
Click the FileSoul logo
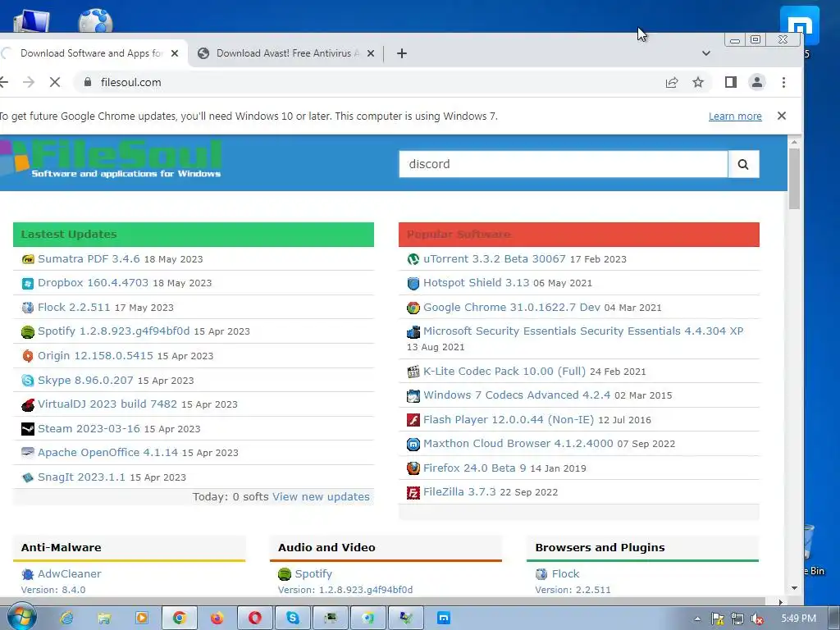[x=111, y=158]
